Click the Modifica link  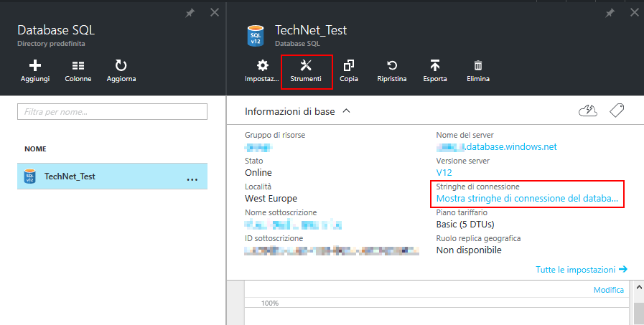click(x=609, y=290)
